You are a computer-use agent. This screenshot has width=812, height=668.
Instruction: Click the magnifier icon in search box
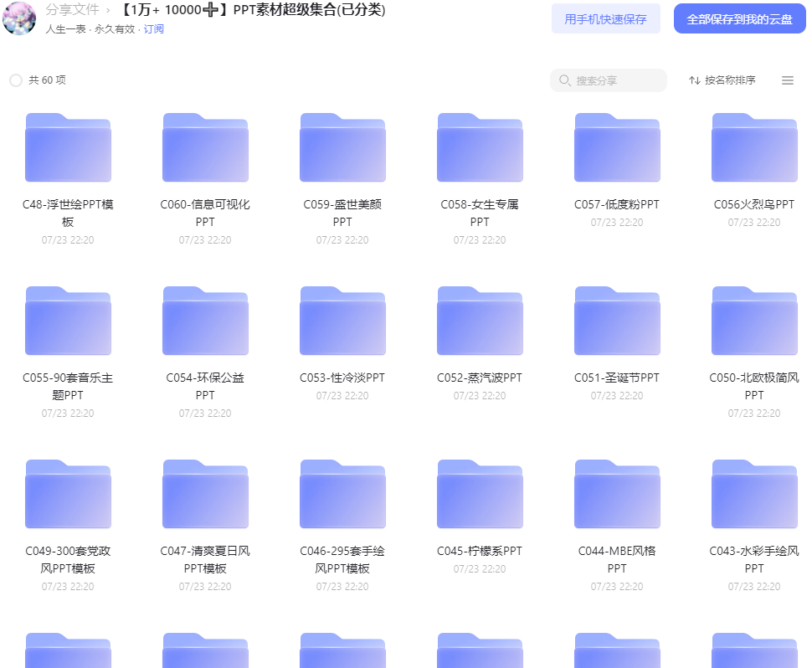[564, 80]
